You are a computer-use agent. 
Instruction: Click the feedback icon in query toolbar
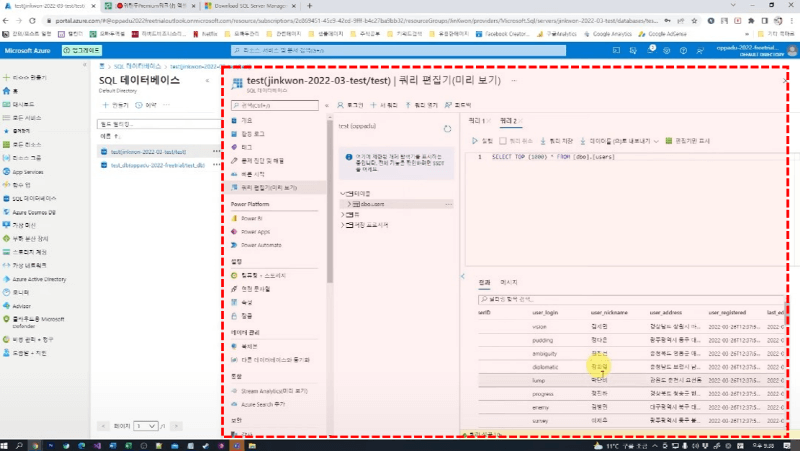pyautogui.click(x=448, y=105)
